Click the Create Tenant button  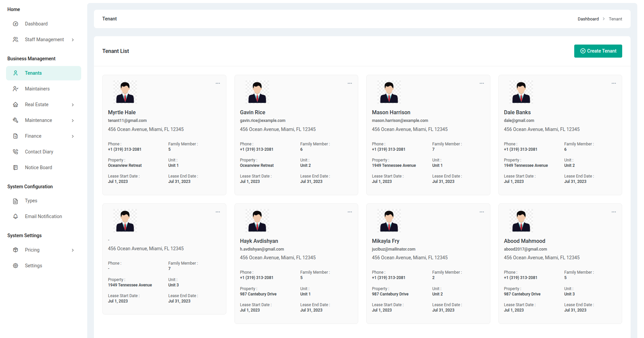pos(598,51)
